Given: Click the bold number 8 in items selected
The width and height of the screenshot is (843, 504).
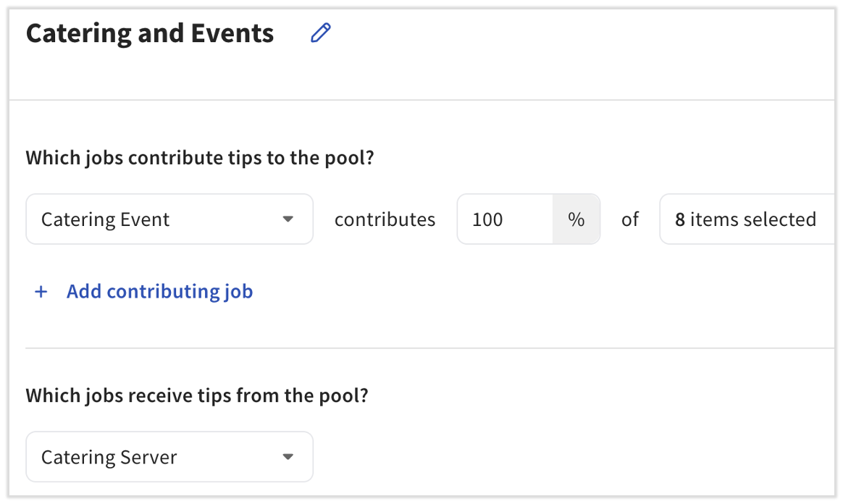Looking at the screenshot, I should 680,219.
